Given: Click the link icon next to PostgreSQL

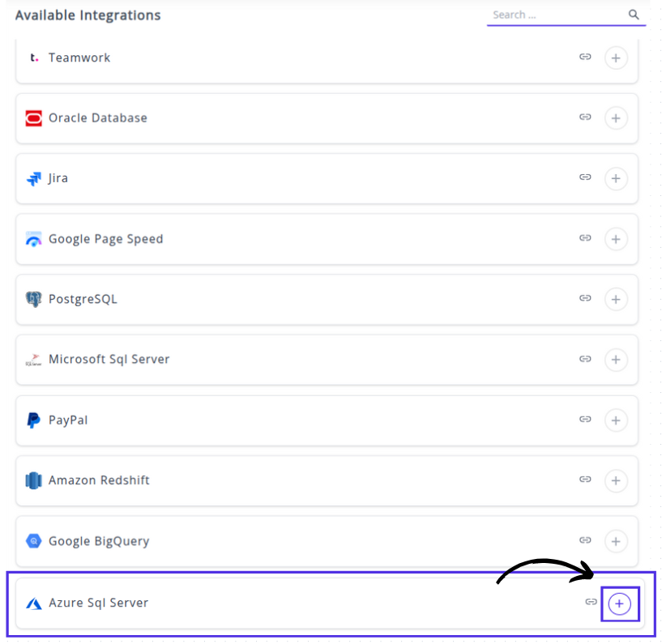Looking at the screenshot, I should 585,298.
